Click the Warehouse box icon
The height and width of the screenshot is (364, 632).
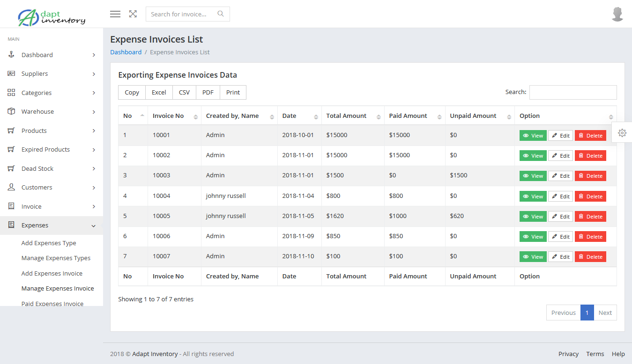12,111
